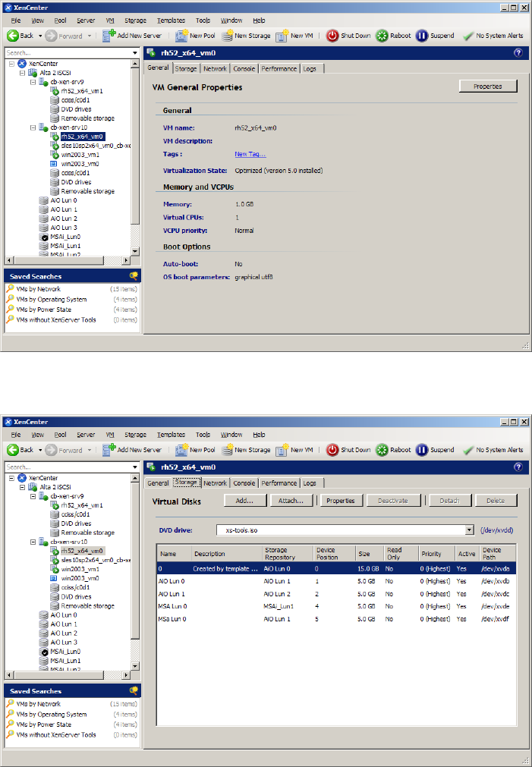Switch to Performance tab in upper window
The width and height of the screenshot is (532, 767).
[x=279, y=68]
